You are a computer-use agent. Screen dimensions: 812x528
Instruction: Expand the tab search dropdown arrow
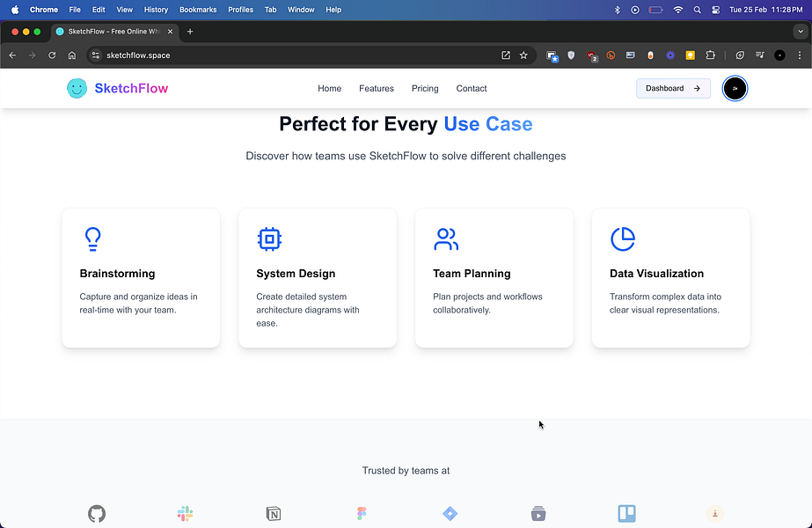(801, 32)
